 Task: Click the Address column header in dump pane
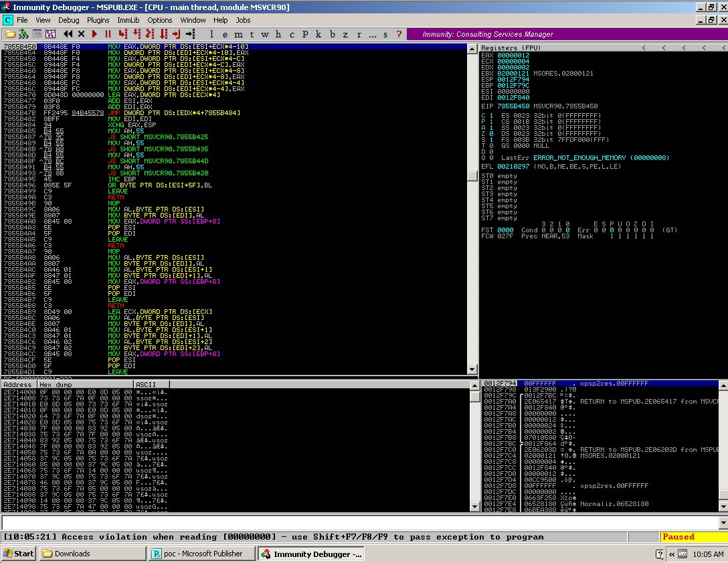pyautogui.click(x=18, y=384)
